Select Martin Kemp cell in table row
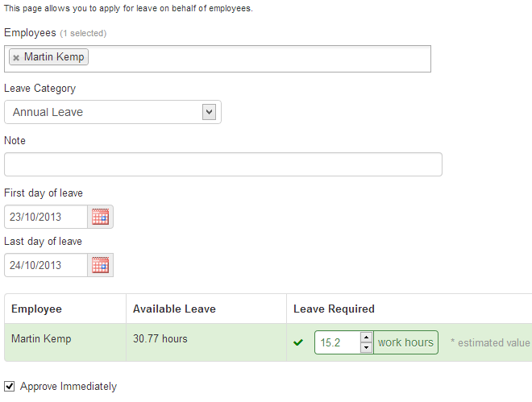The image size is (532, 402). point(41,339)
